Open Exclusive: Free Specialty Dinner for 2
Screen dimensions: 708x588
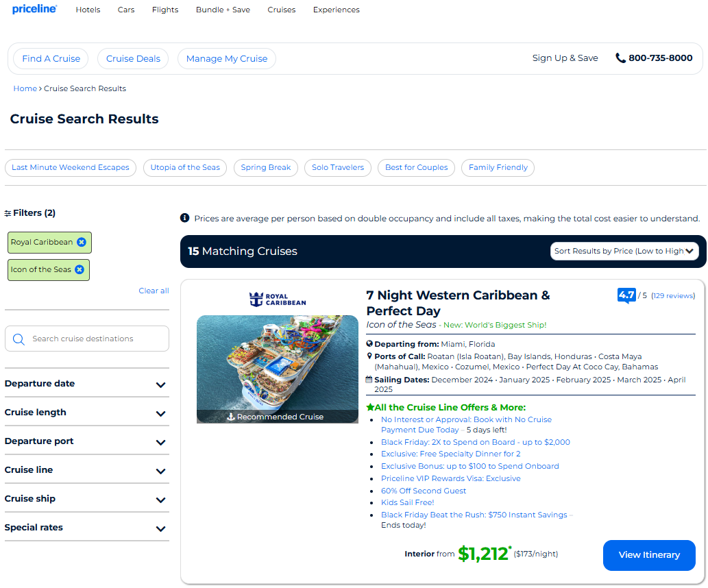coord(450,454)
